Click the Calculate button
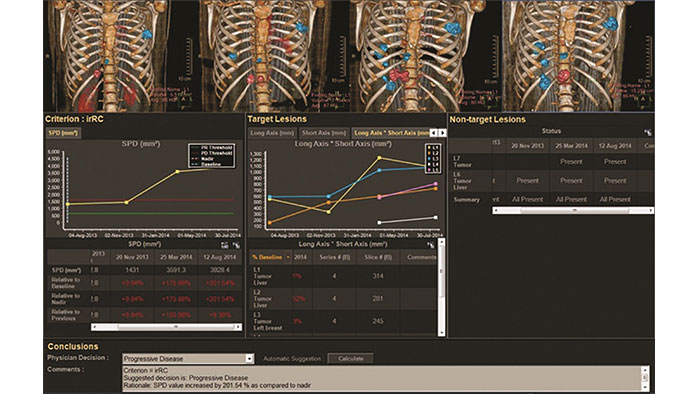700x394 pixels. (350, 358)
